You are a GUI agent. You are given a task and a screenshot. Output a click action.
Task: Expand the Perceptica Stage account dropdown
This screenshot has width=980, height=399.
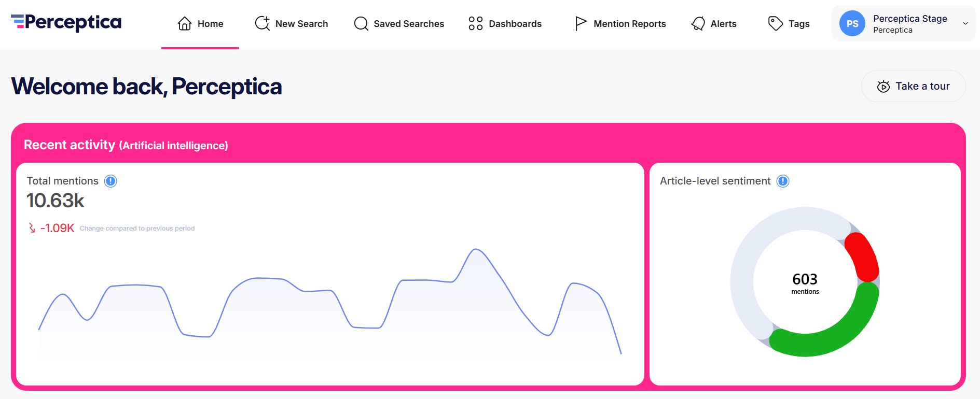(x=965, y=23)
